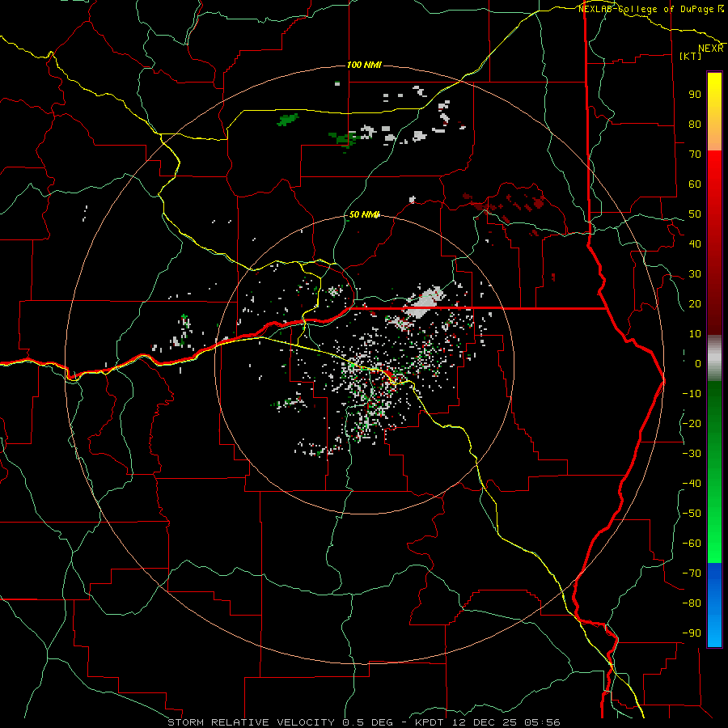Viewport: 728px width, 728px height.
Task: Click the -40 value on the color scale
Action: (692, 484)
